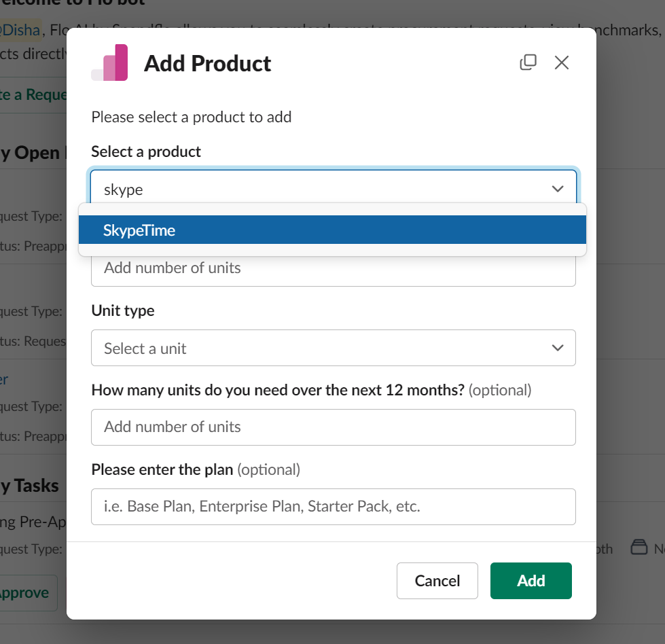The width and height of the screenshot is (665, 644).
Task: Click the archive box icon behind dialog
Action: coord(639,548)
